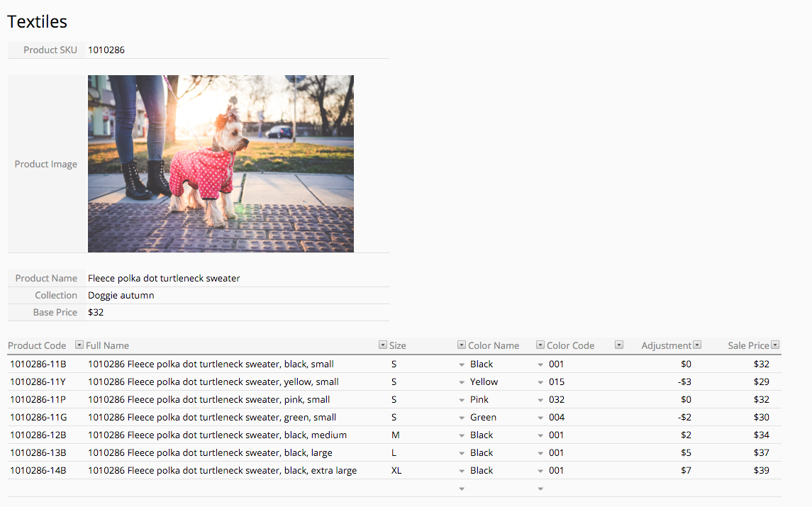
Task: Select product code cell 1010286-11B
Action: 38,364
